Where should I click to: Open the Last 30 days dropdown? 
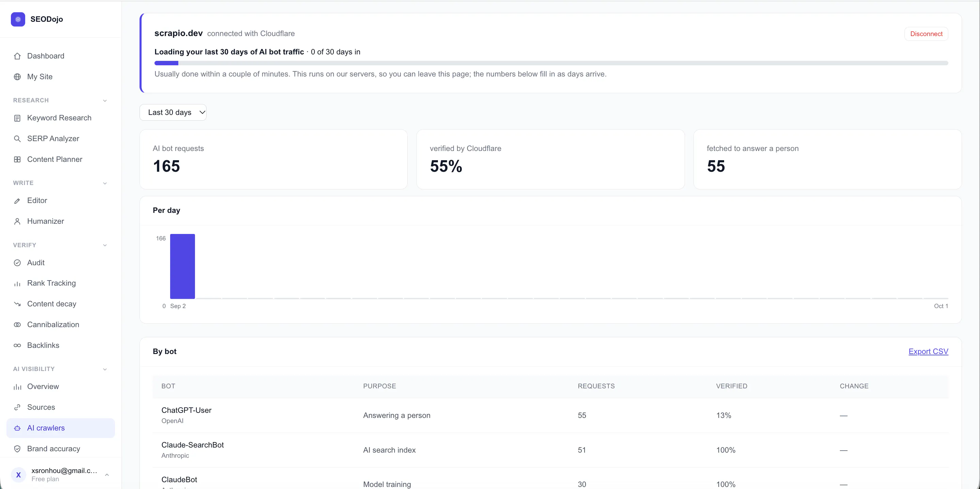pos(173,113)
